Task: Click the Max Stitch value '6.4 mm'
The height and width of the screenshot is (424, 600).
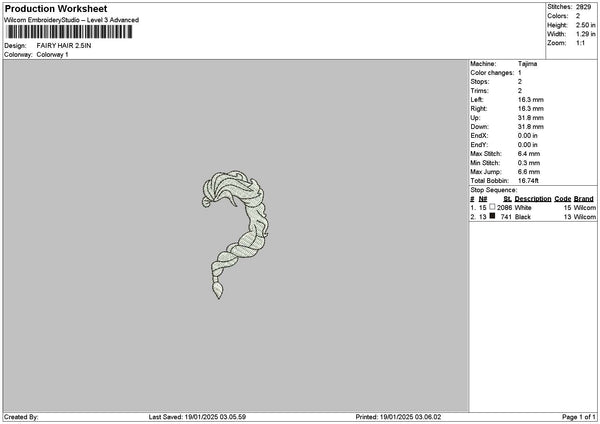Action: pos(529,154)
